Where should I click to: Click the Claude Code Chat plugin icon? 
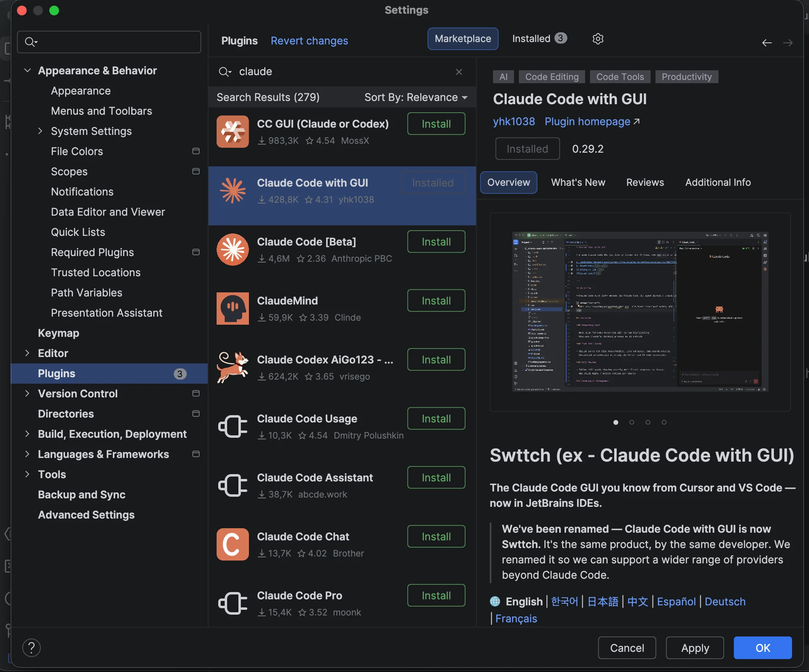233,544
